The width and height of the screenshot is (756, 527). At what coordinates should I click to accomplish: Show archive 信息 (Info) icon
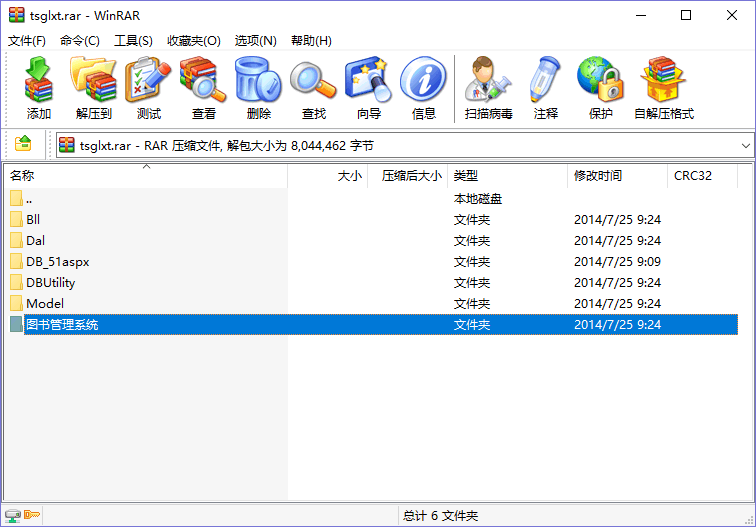tap(424, 87)
